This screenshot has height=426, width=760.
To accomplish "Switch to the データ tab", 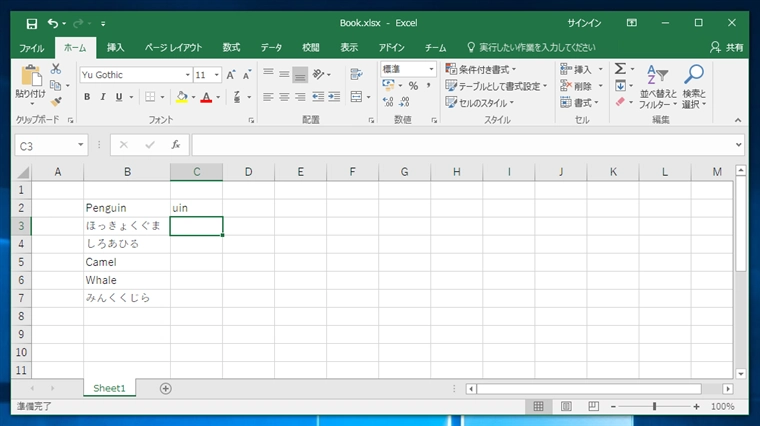I will coord(271,47).
